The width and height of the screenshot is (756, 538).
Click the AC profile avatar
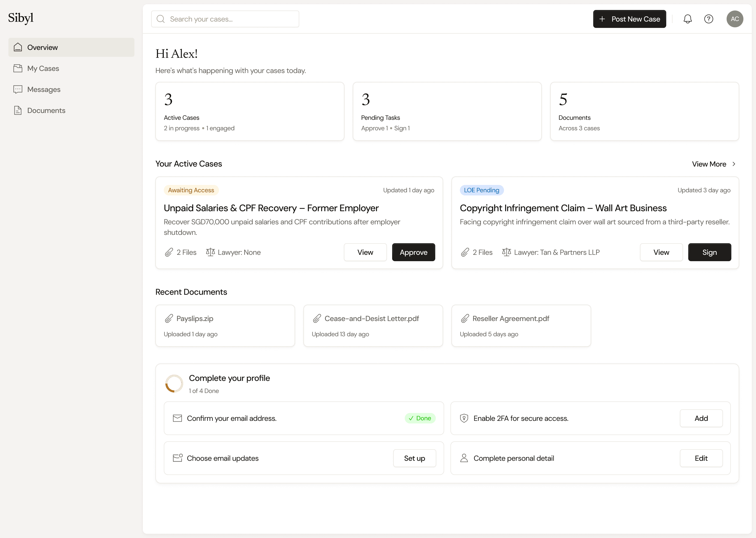(735, 19)
